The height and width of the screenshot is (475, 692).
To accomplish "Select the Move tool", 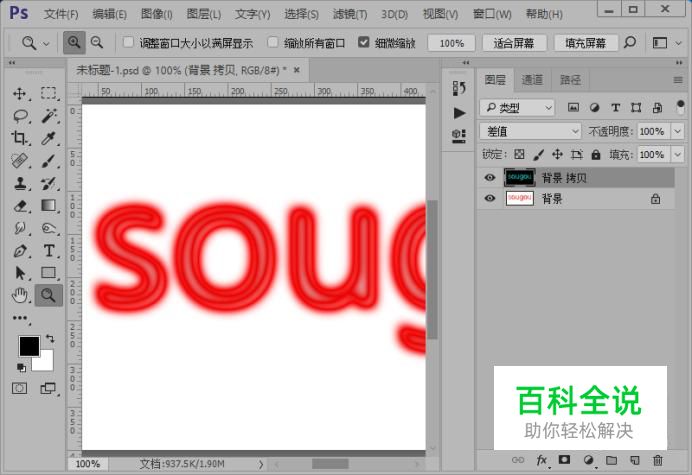I will pyautogui.click(x=19, y=94).
